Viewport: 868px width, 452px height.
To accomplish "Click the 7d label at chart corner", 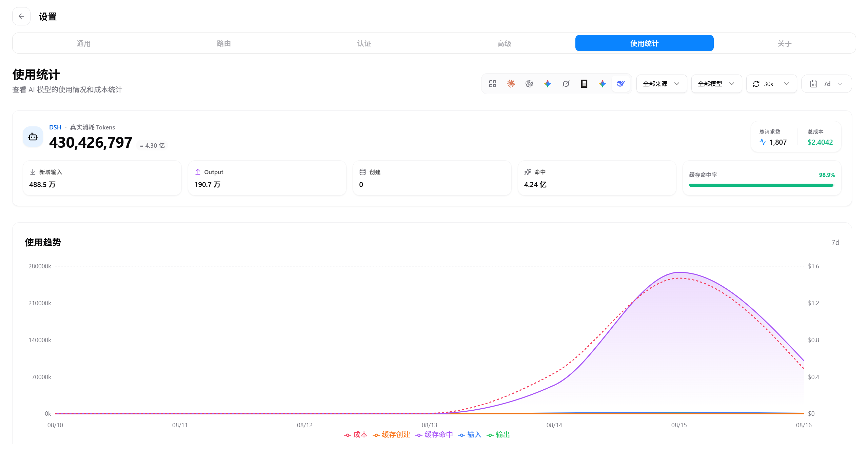I will (835, 243).
